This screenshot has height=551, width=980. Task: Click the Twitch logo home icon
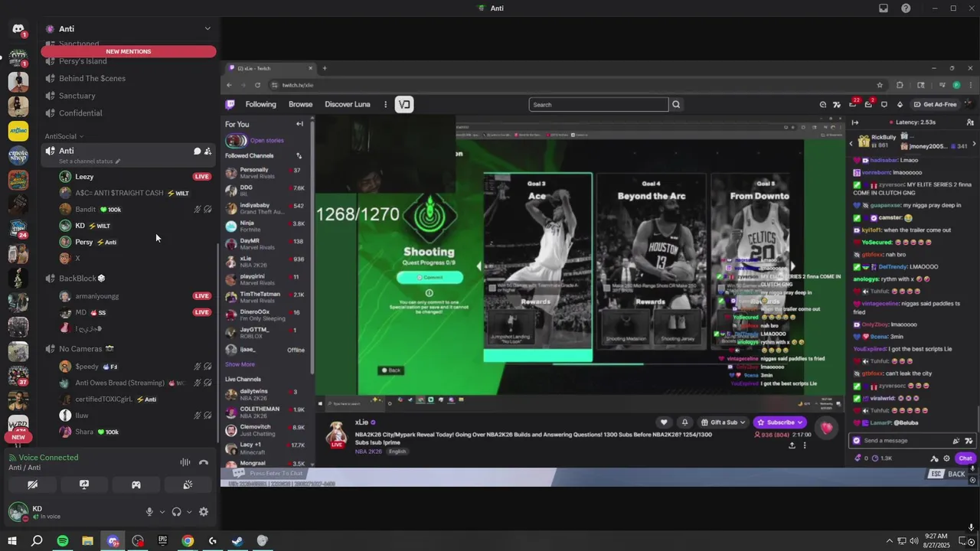(x=230, y=105)
